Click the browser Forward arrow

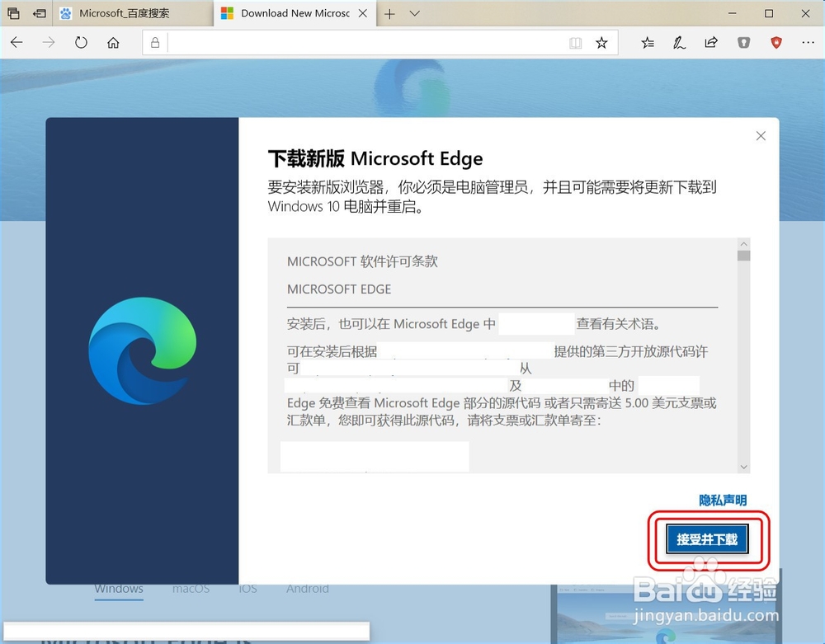pyautogui.click(x=49, y=43)
